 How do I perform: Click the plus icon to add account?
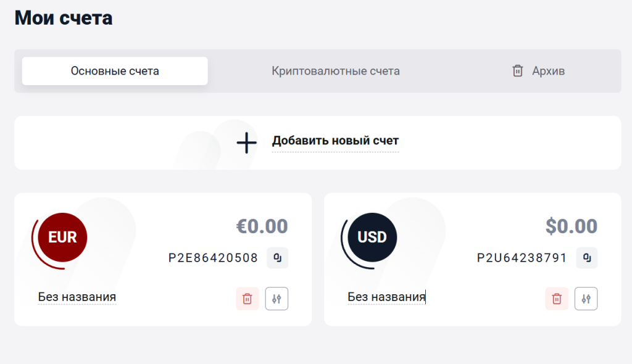[246, 143]
